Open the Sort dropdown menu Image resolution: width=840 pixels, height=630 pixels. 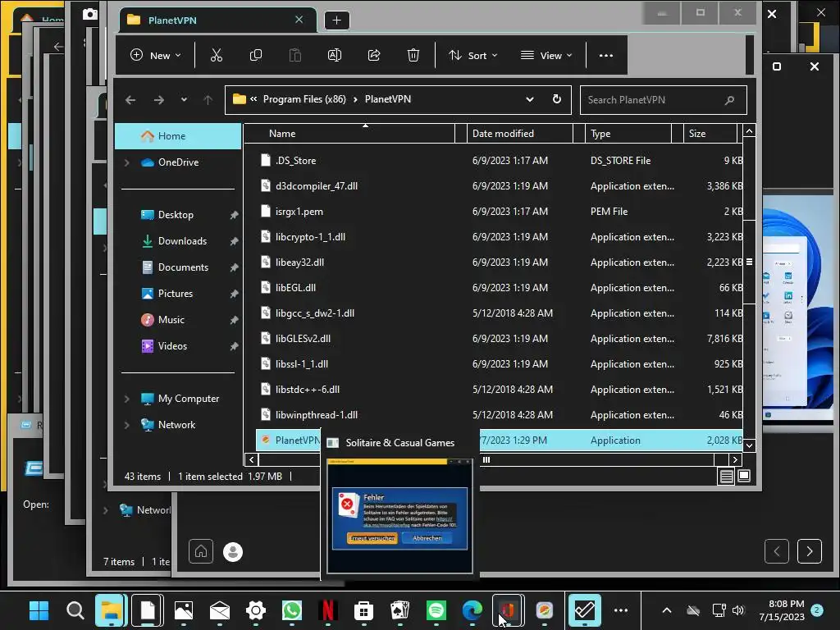point(473,55)
